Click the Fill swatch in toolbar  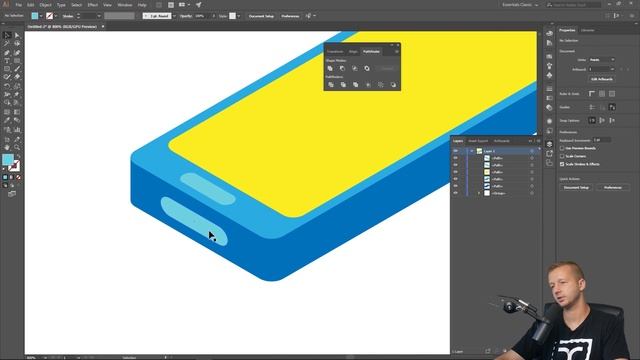tap(8, 160)
